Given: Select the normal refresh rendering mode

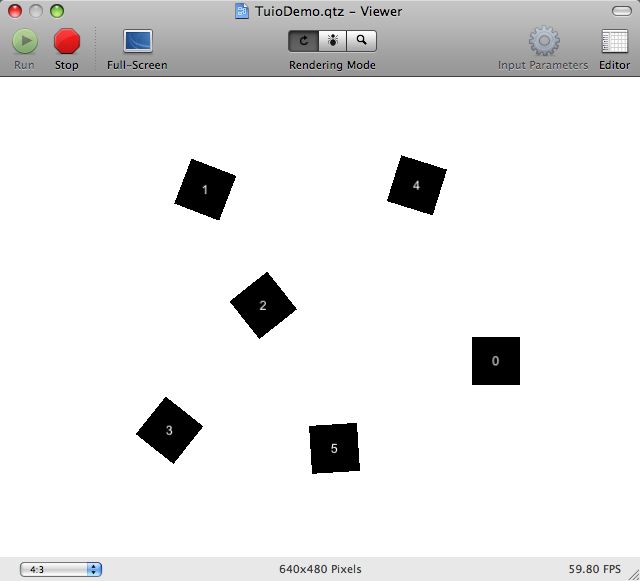Looking at the screenshot, I should [x=303, y=41].
